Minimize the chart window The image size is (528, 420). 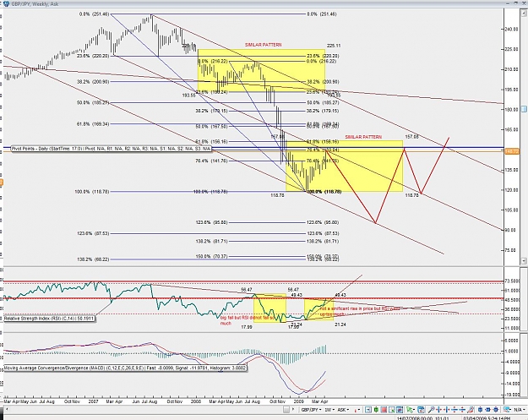click(x=508, y=3)
